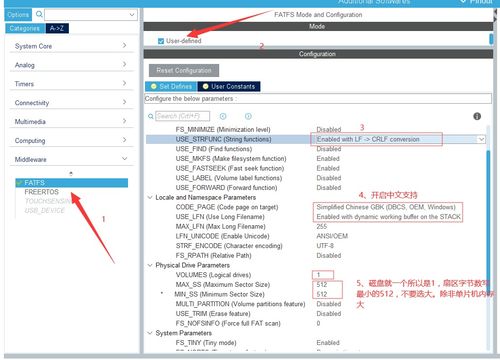This screenshot has width=500, height=360.
Task: Select FREERTOS in the Middleware list
Action: pos(41,192)
